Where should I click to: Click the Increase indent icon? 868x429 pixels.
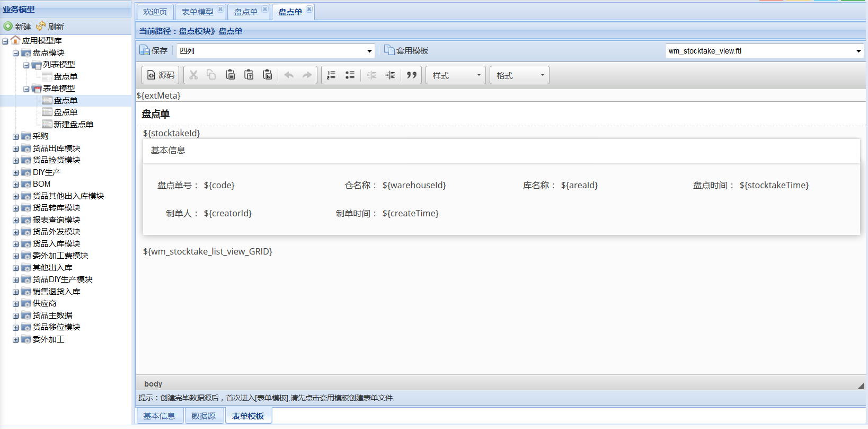390,75
